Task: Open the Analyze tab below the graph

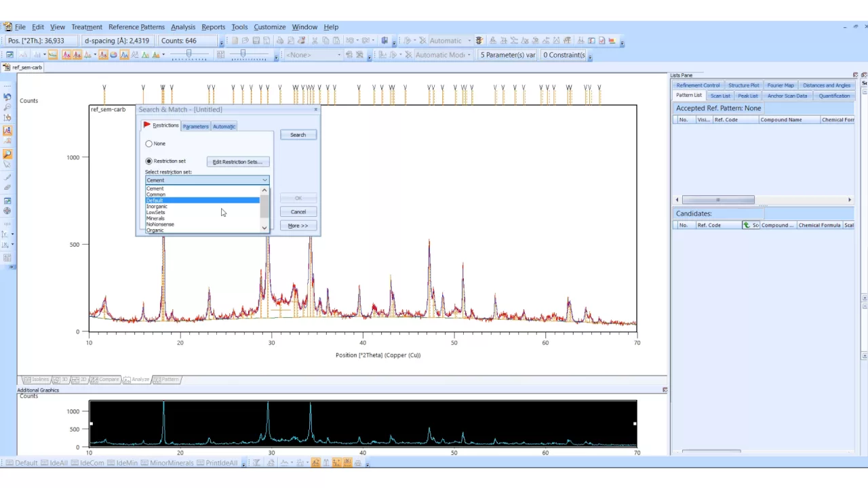Action: (x=137, y=380)
